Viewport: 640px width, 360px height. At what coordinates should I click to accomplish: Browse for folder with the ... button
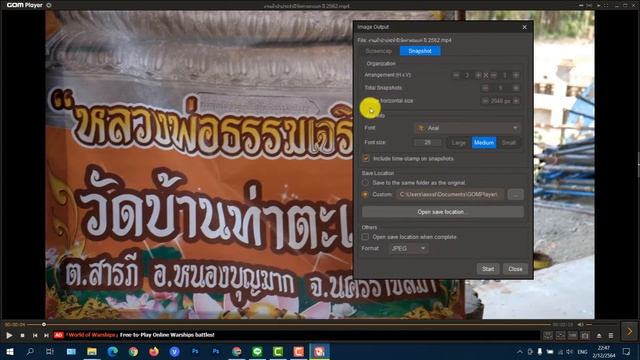coord(516,195)
